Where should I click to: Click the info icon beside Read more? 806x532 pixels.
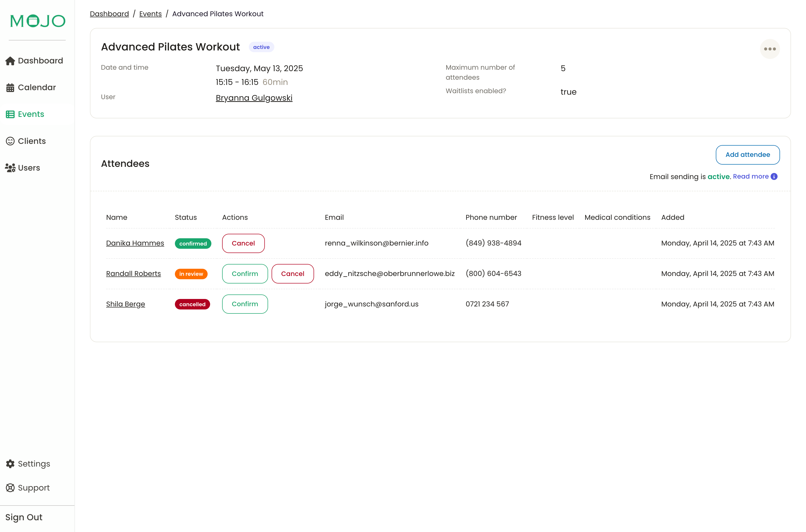click(x=774, y=176)
